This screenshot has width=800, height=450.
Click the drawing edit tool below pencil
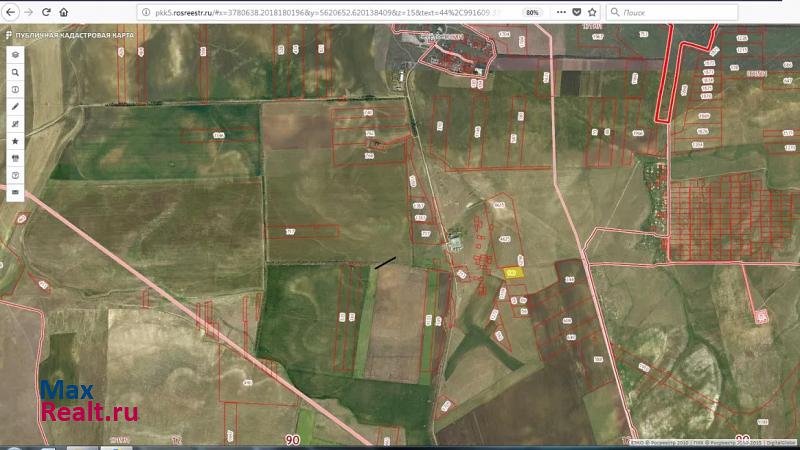[x=15, y=124]
